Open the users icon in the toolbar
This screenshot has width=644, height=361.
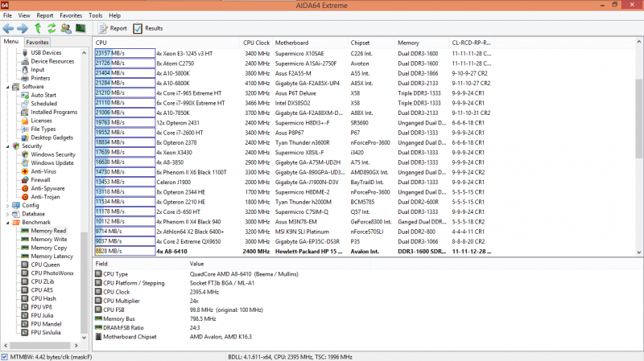pyautogui.click(x=66, y=28)
